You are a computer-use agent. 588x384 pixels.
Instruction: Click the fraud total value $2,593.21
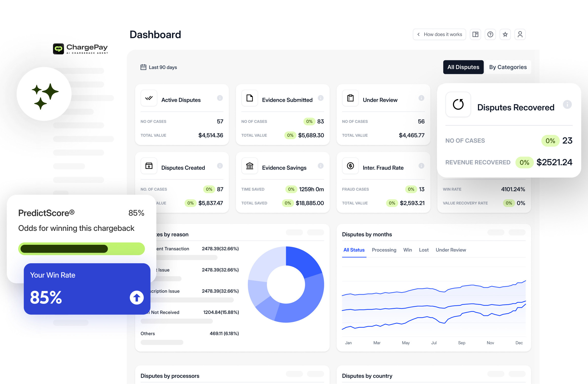point(412,203)
